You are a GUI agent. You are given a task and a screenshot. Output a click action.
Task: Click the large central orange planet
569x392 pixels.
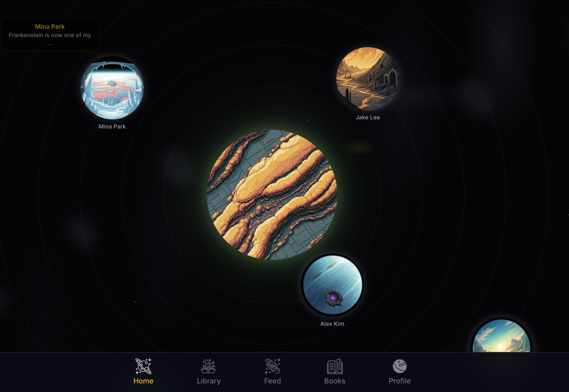[x=272, y=195]
